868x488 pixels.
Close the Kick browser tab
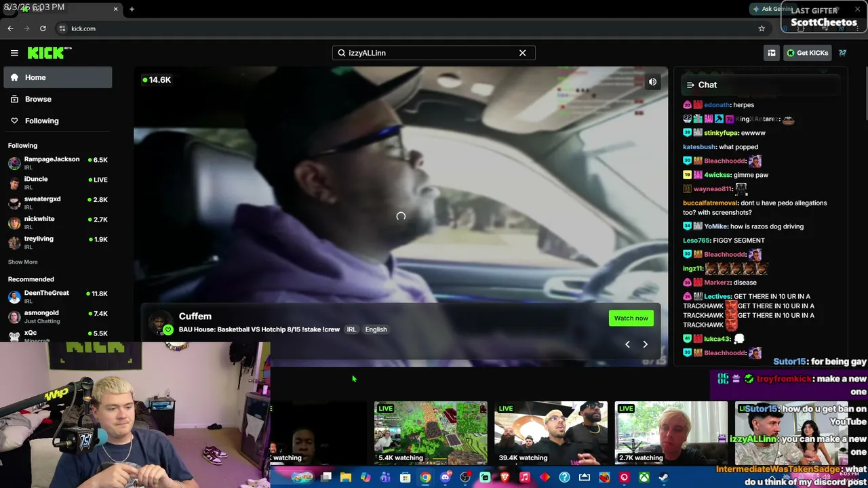(x=115, y=9)
